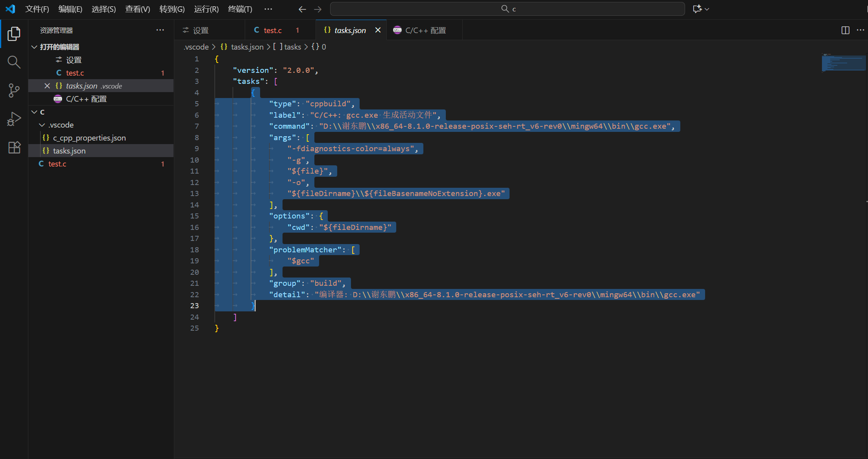Image resolution: width=868 pixels, height=459 pixels.
Task: Collapse the 打开的编辑器 section
Action: 35,47
